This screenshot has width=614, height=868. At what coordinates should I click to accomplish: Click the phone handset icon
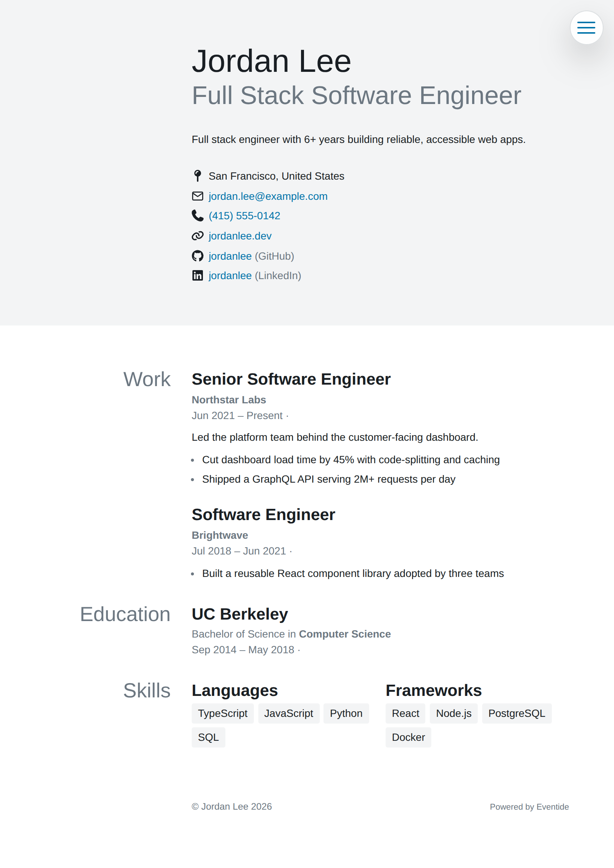click(x=197, y=216)
